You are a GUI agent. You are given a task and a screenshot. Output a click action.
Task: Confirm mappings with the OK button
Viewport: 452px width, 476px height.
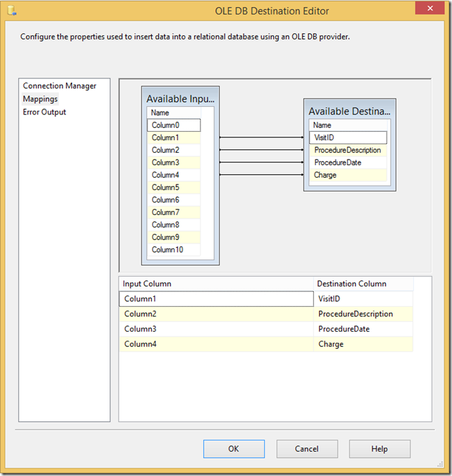coord(234,449)
